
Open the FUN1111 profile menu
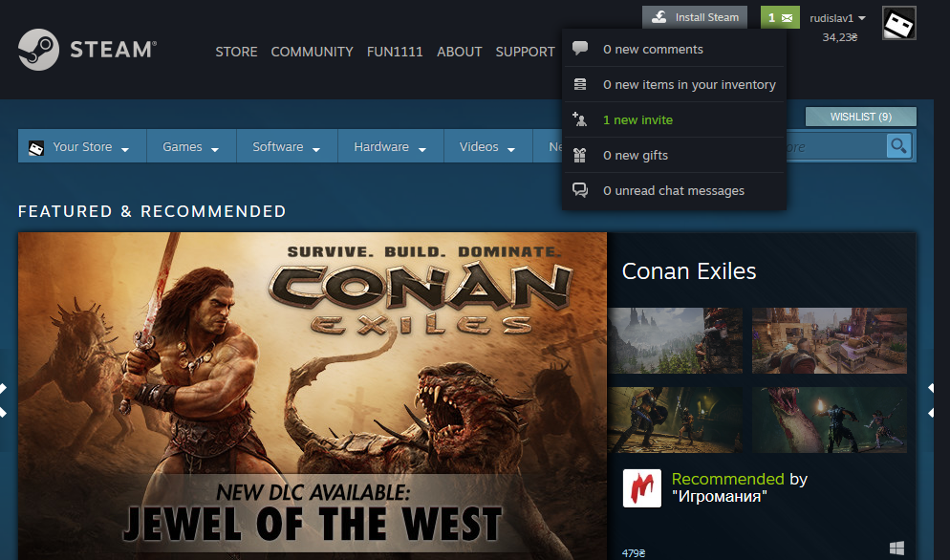tap(395, 52)
